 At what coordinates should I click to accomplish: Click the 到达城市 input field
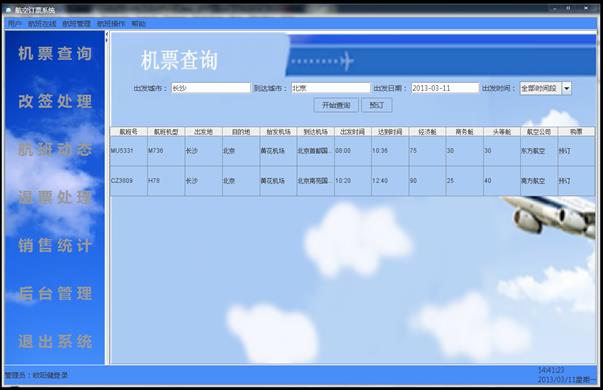coord(331,88)
